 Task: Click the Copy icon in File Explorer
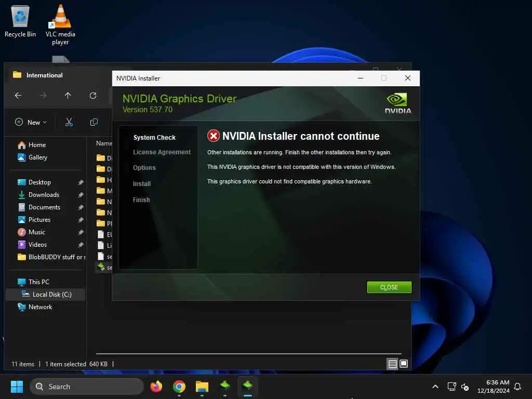[94, 122]
